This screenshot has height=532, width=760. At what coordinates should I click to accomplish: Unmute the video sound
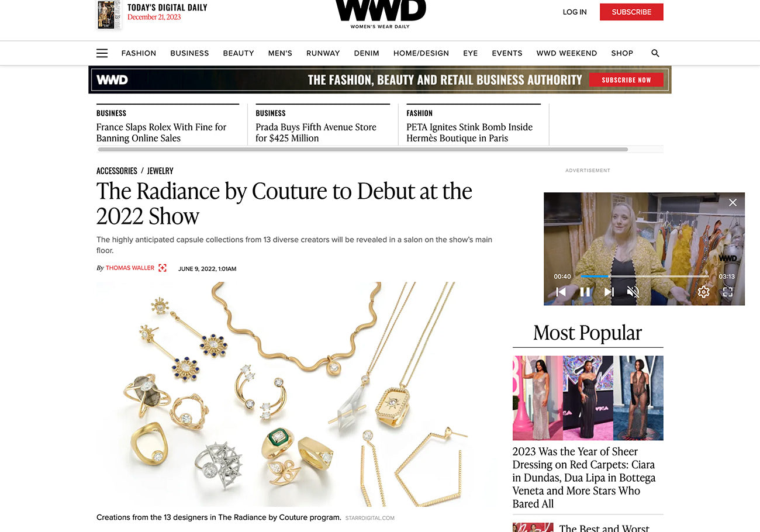click(x=633, y=292)
